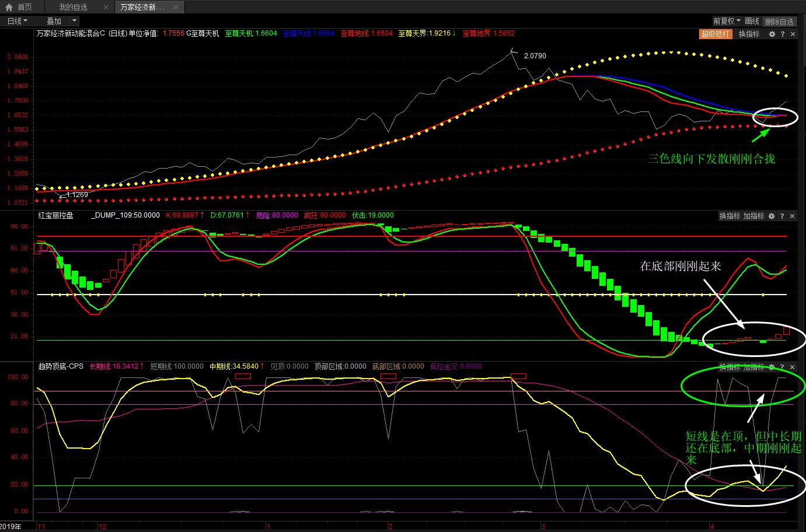806x532 pixels.
Task: Click blue 至尊天线 legend value
Action: (309, 34)
